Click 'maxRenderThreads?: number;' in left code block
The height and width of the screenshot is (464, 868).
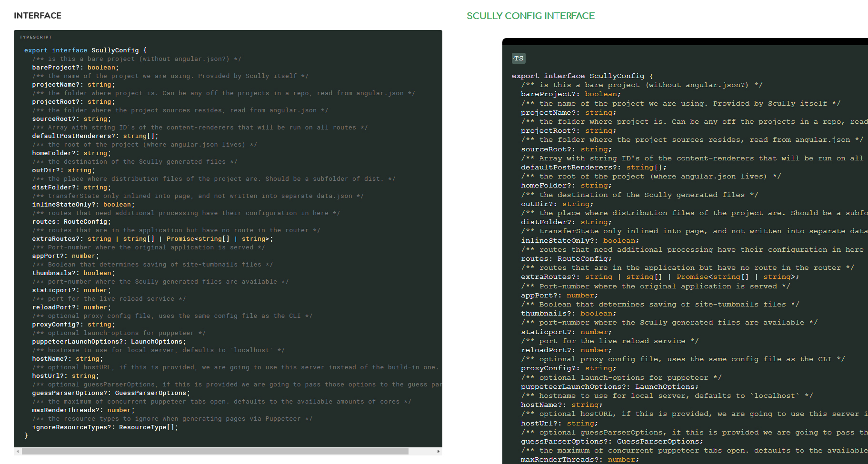coord(83,410)
